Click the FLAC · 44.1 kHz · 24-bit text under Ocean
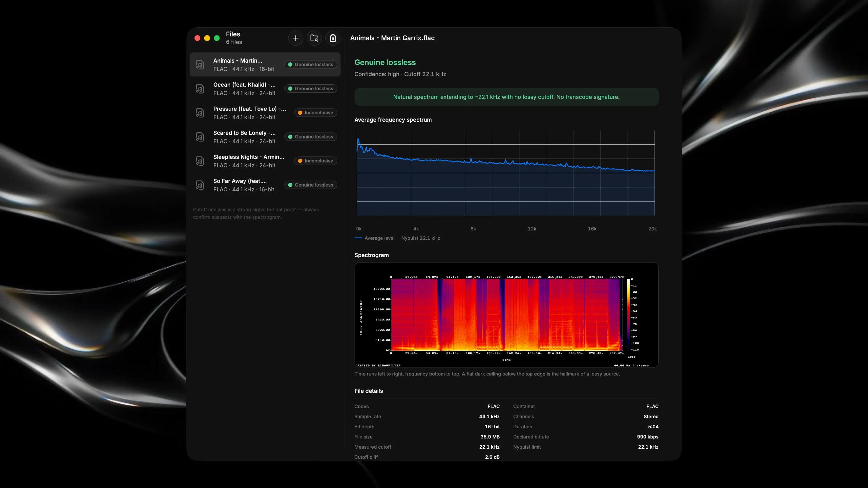The image size is (868, 488). pyautogui.click(x=244, y=93)
